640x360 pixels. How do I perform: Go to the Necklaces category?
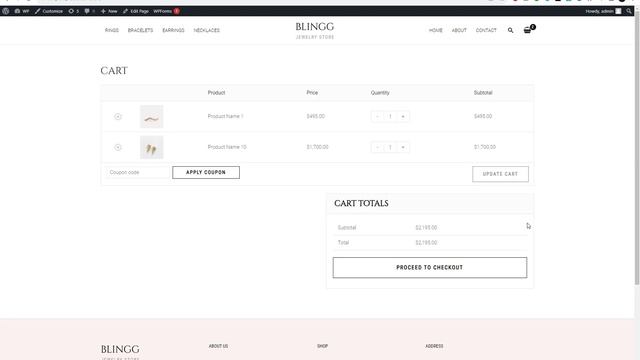(x=207, y=30)
